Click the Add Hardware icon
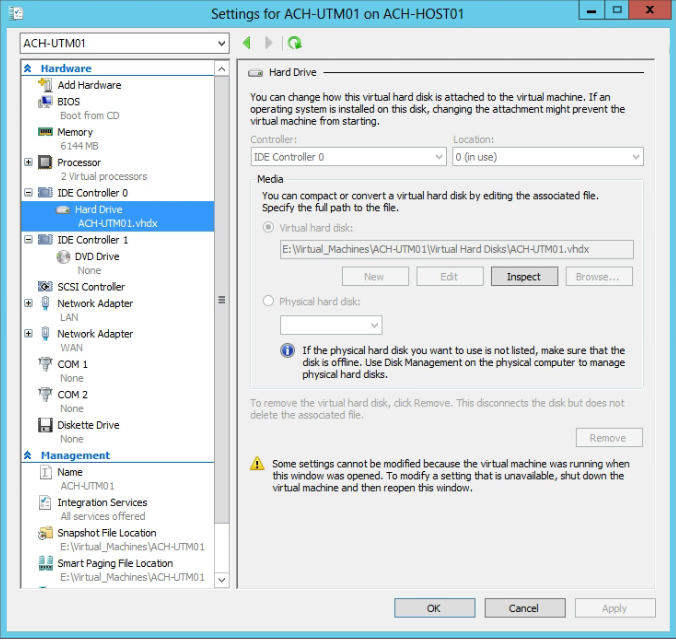Image resolution: width=676 pixels, height=640 pixels. (x=45, y=85)
